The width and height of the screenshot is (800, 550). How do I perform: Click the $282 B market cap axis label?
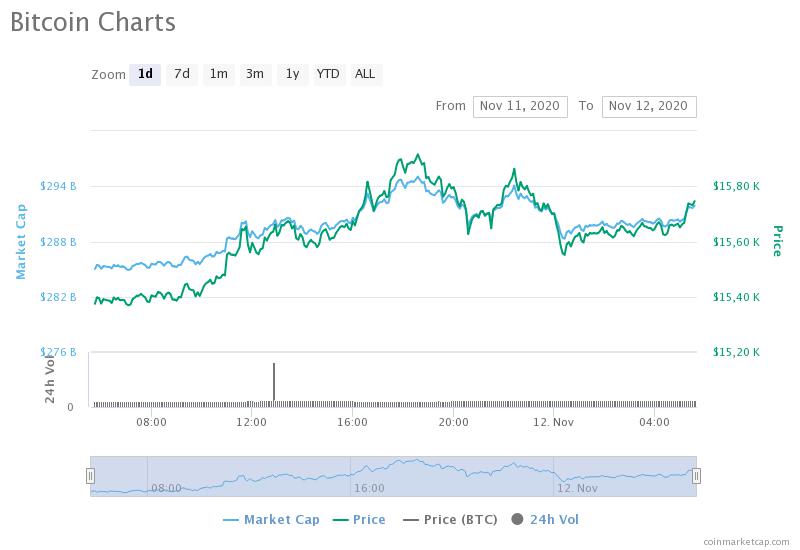(x=58, y=297)
